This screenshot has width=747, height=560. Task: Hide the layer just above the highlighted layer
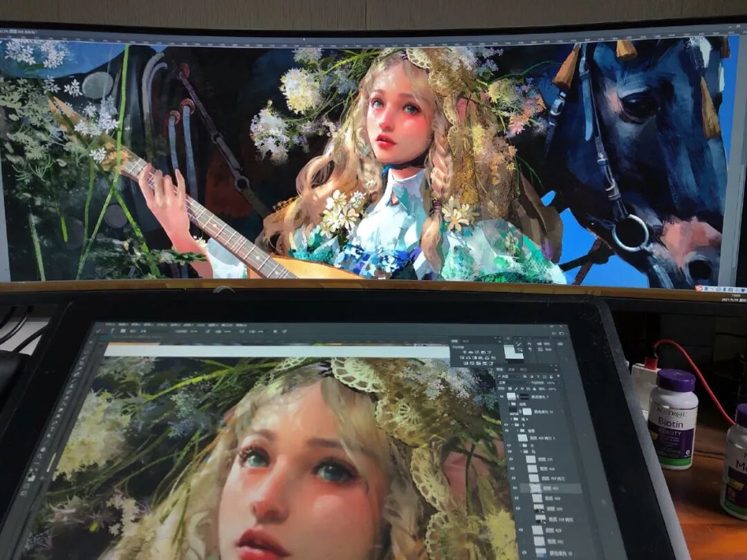(x=513, y=478)
